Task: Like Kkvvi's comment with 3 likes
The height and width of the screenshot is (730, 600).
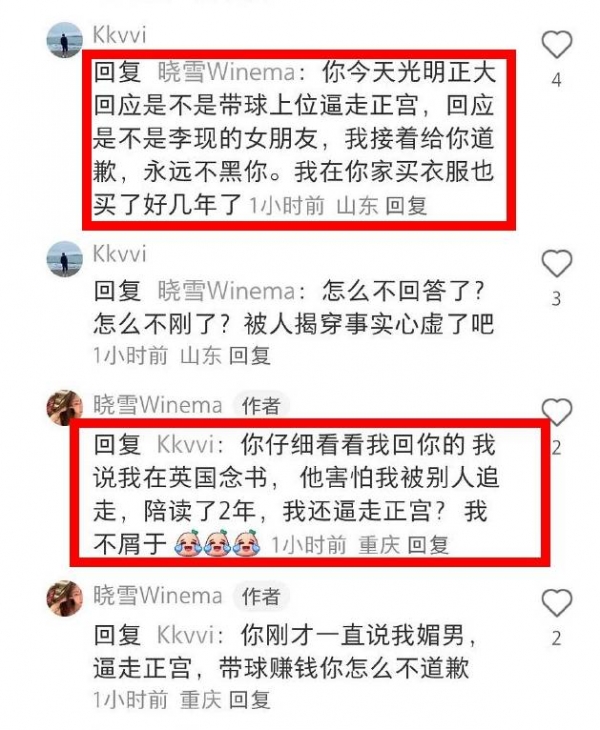Action: (557, 263)
